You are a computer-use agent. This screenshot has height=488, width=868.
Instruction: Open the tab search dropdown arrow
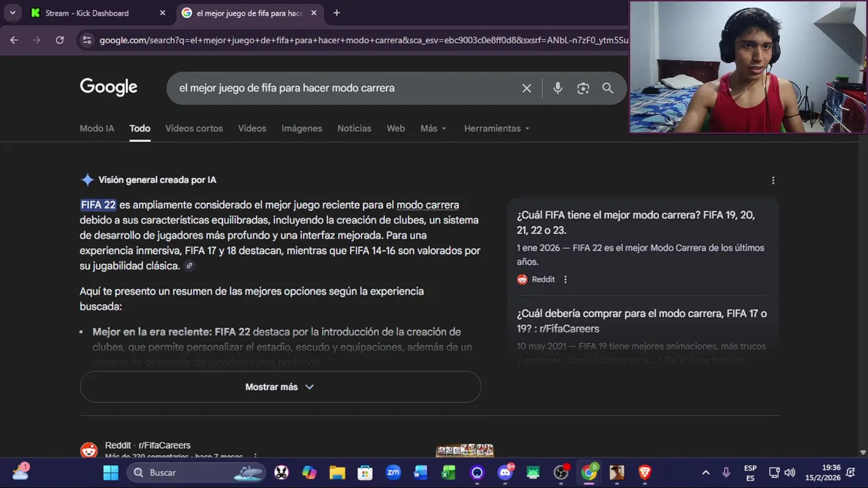[12, 13]
